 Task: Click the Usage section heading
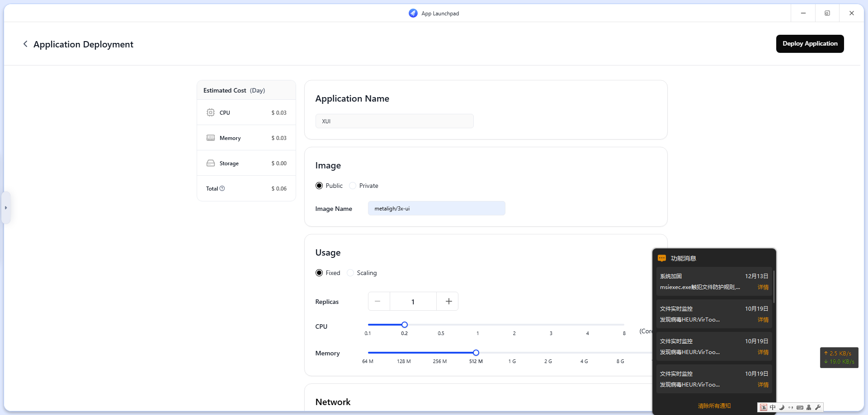coord(328,252)
